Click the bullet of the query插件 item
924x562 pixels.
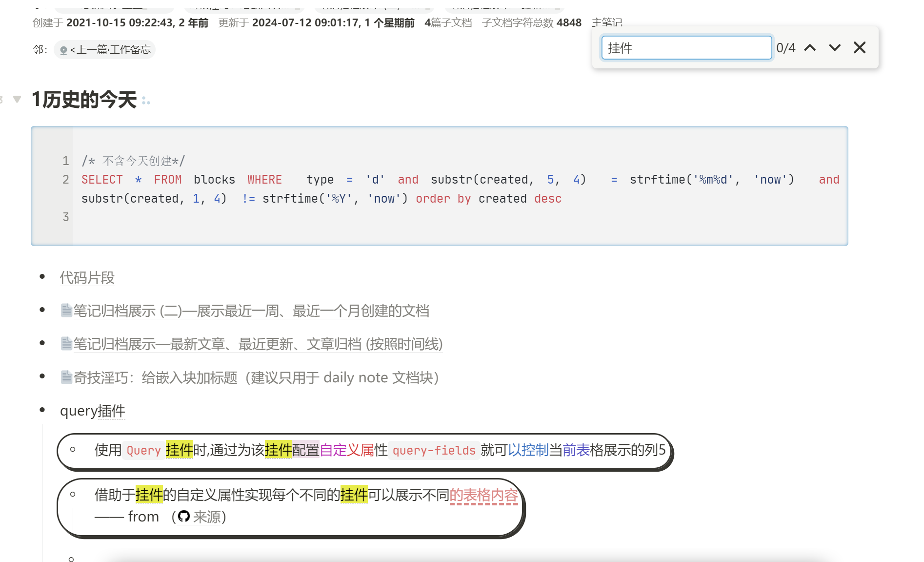tap(42, 410)
